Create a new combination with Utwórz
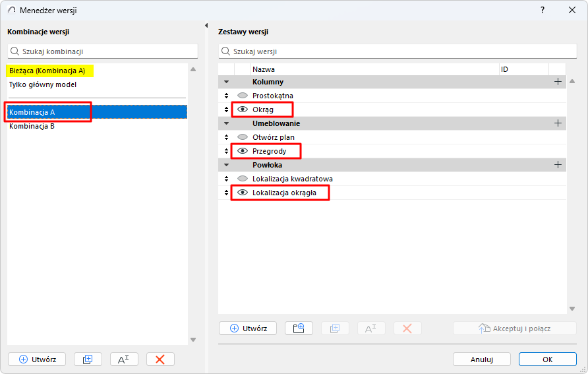This screenshot has height=374, width=588. [37, 359]
